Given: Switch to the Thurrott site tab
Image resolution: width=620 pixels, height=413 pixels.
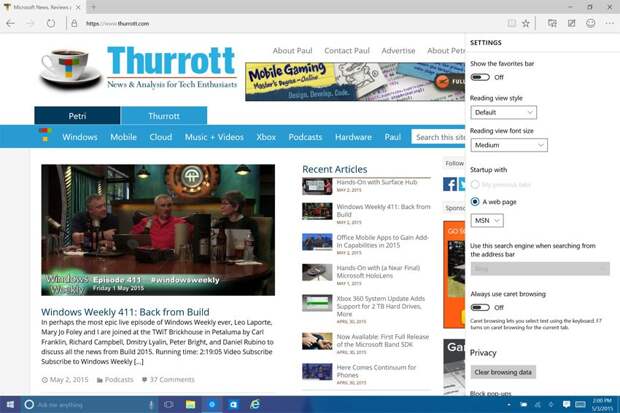Looking at the screenshot, I should click(164, 116).
